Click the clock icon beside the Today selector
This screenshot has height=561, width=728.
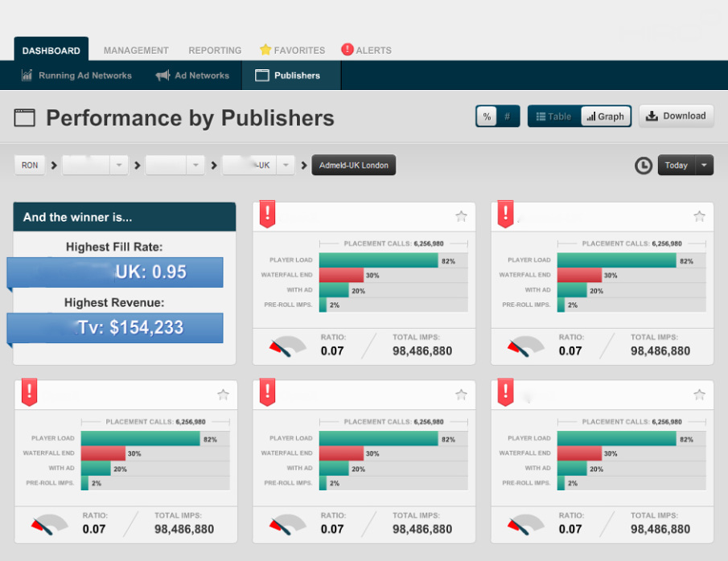[x=644, y=166]
